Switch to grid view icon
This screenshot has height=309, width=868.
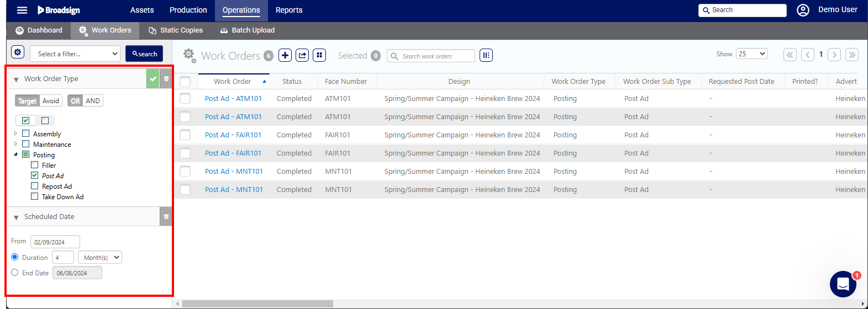tap(319, 55)
